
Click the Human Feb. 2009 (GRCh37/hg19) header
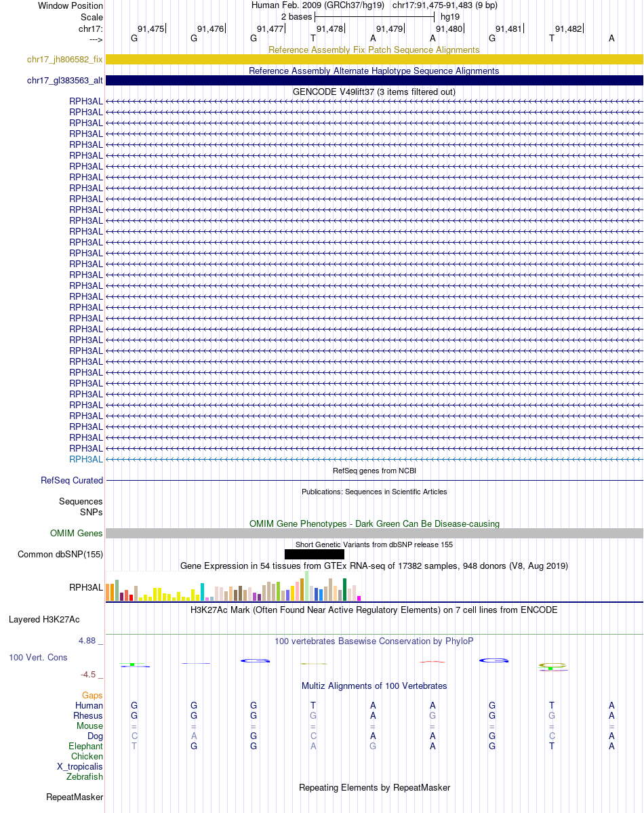(318, 5)
